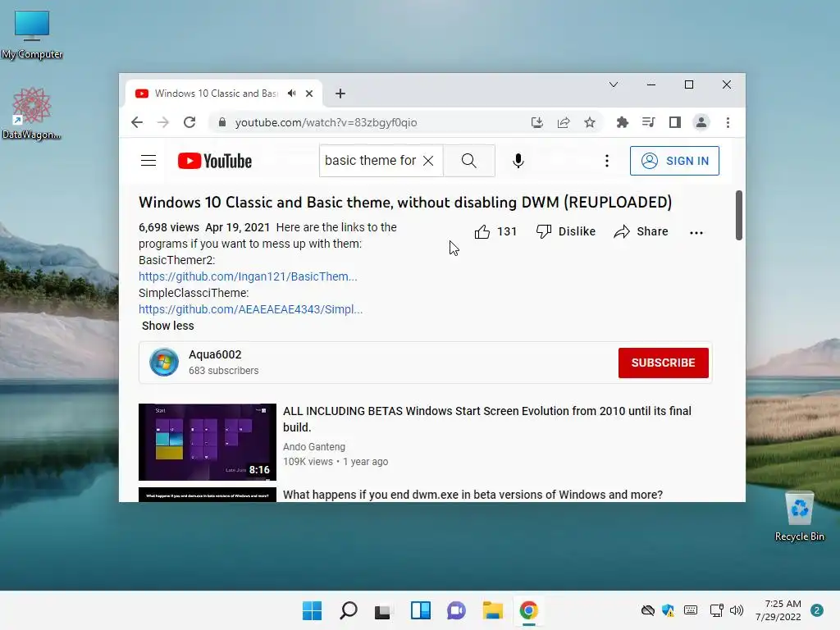This screenshot has height=630, width=840.
Task: Open taskbar clock showing 7:25 AM
Action: tap(778, 610)
